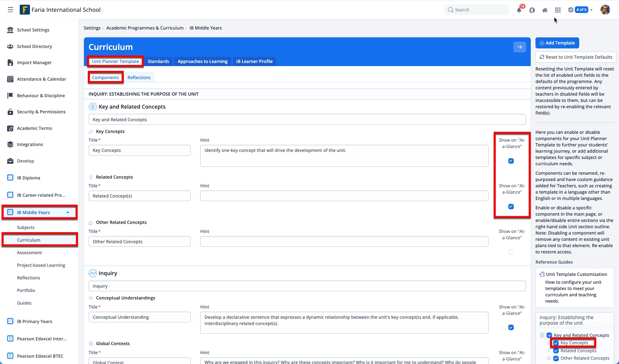The width and height of the screenshot is (619, 364).
Task: Click the arrow button on Curriculum header
Action: click(x=520, y=47)
